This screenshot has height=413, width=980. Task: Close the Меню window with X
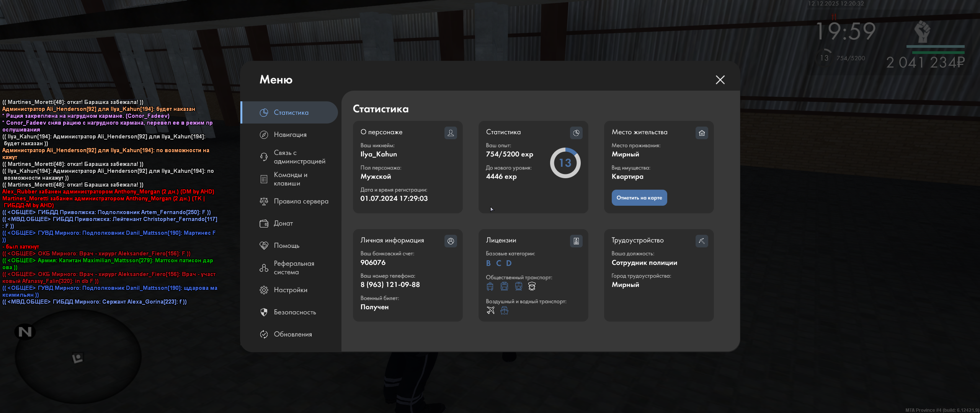(x=720, y=80)
